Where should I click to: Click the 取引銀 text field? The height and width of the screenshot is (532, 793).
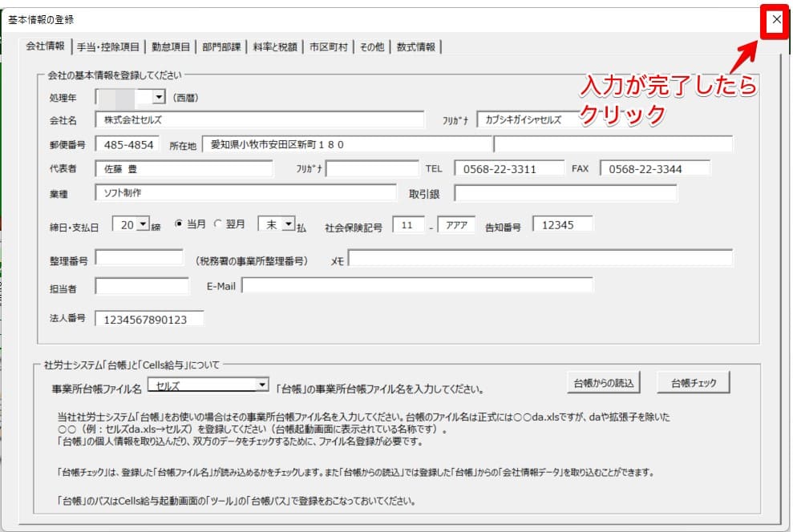click(x=564, y=193)
